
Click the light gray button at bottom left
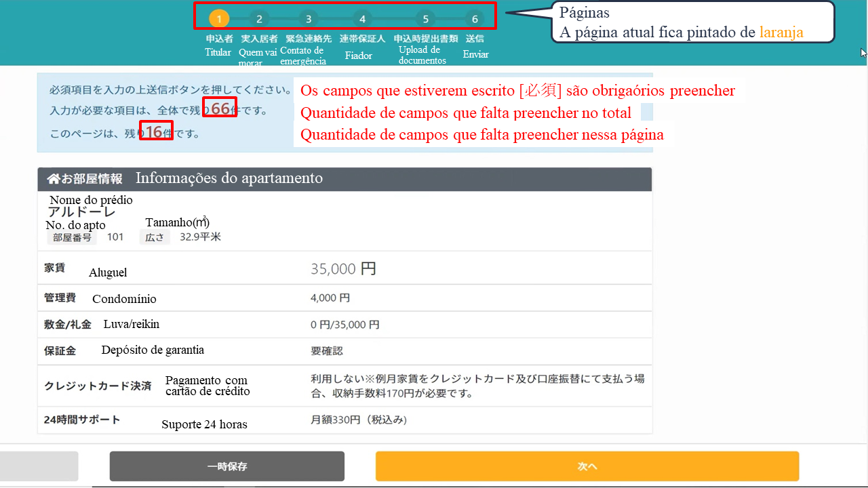coord(39,466)
